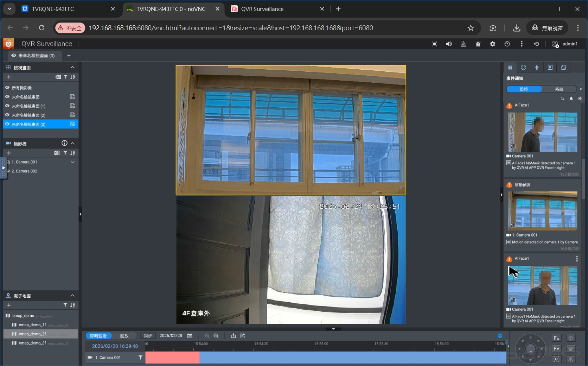Click the timeline export icon
This screenshot has height=366, width=588.
tap(233, 336)
